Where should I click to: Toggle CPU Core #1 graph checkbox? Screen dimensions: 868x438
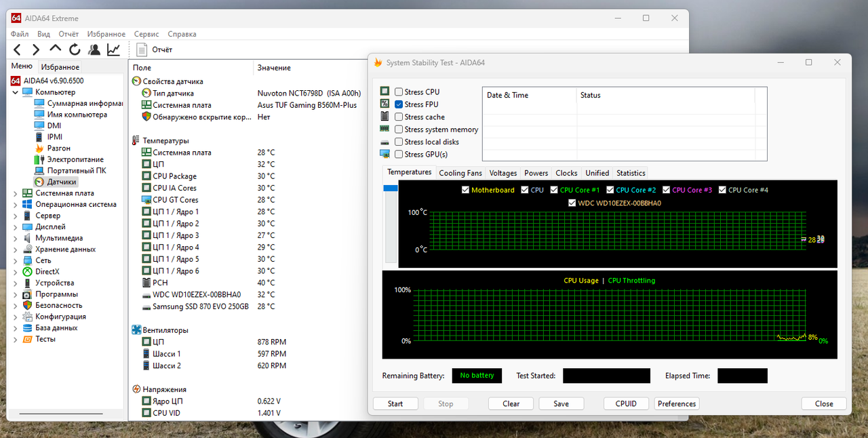(x=554, y=190)
